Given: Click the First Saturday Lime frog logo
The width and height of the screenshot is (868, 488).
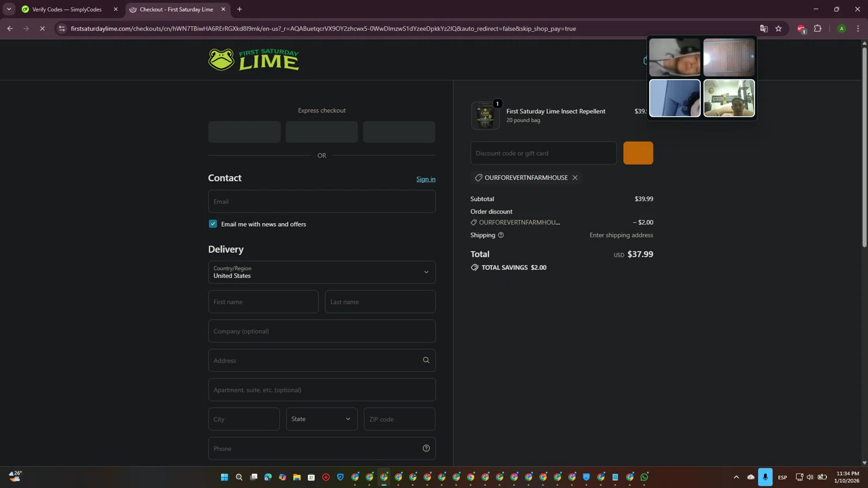Looking at the screenshot, I should pyautogui.click(x=253, y=60).
